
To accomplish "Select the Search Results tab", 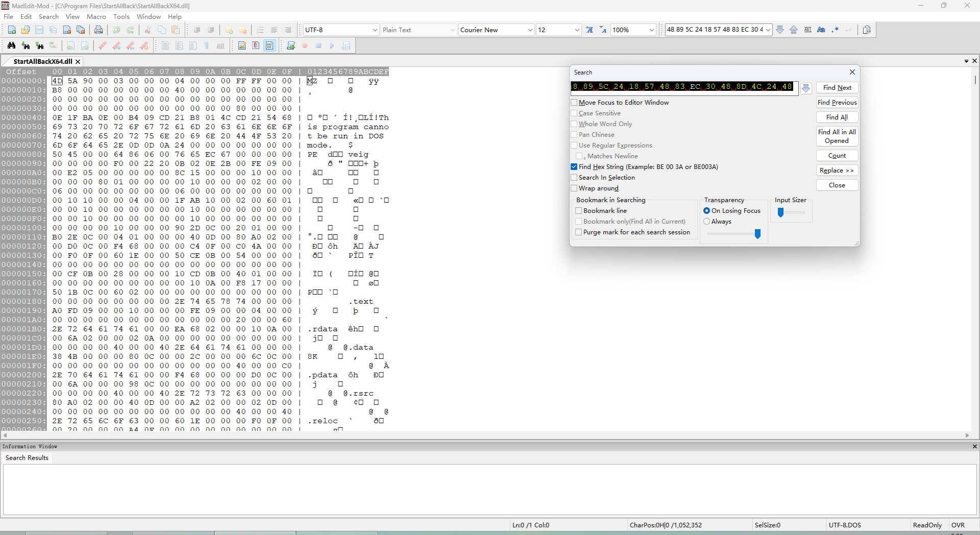I will (x=27, y=458).
